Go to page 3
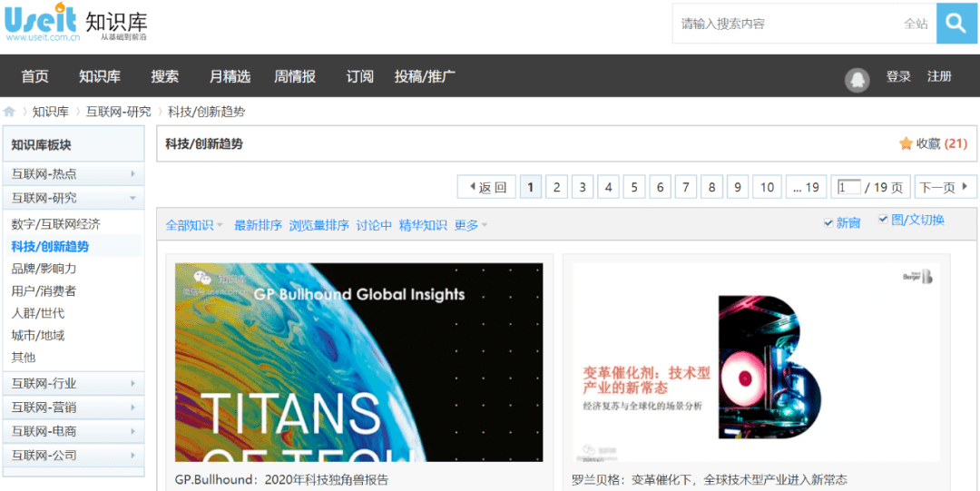The width and height of the screenshot is (980, 491). pos(583,187)
